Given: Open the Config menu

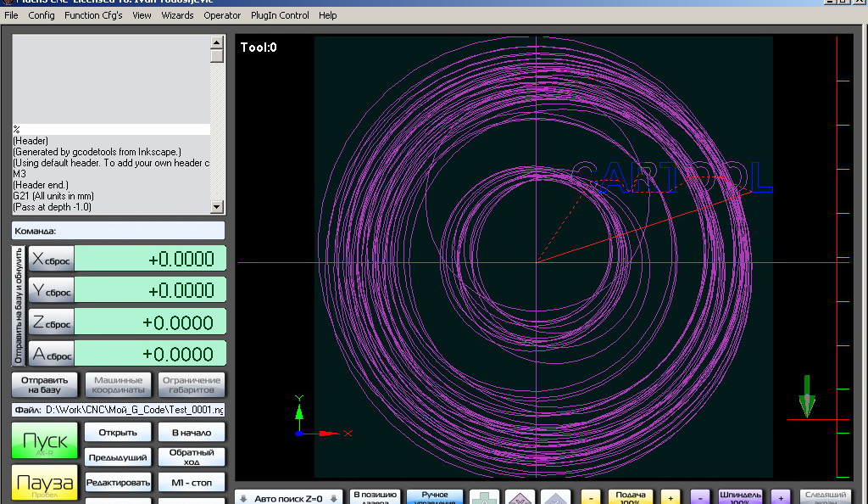Looking at the screenshot, I should pos(42,15).
